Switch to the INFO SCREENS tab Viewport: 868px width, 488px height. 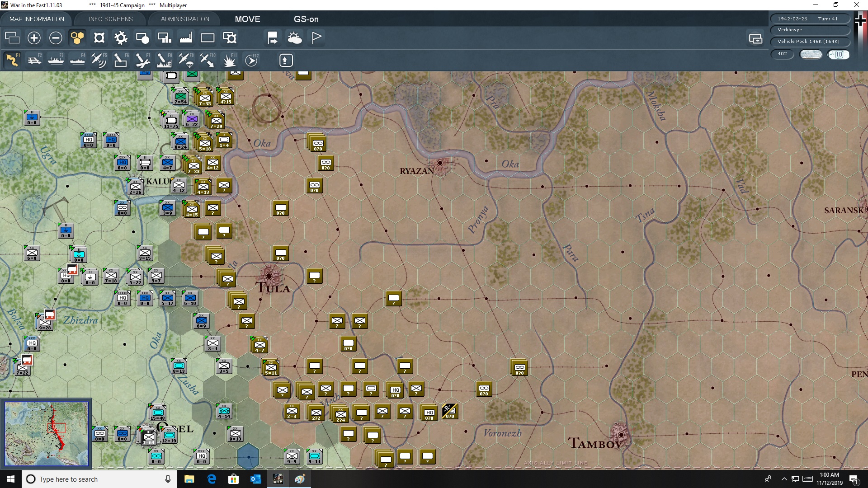(111, 19)
